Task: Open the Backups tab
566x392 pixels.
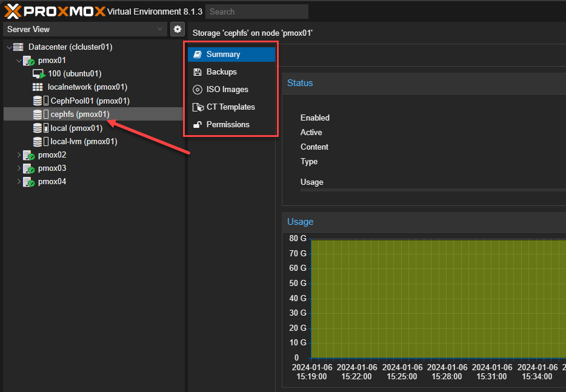Action: click(221, 71)
